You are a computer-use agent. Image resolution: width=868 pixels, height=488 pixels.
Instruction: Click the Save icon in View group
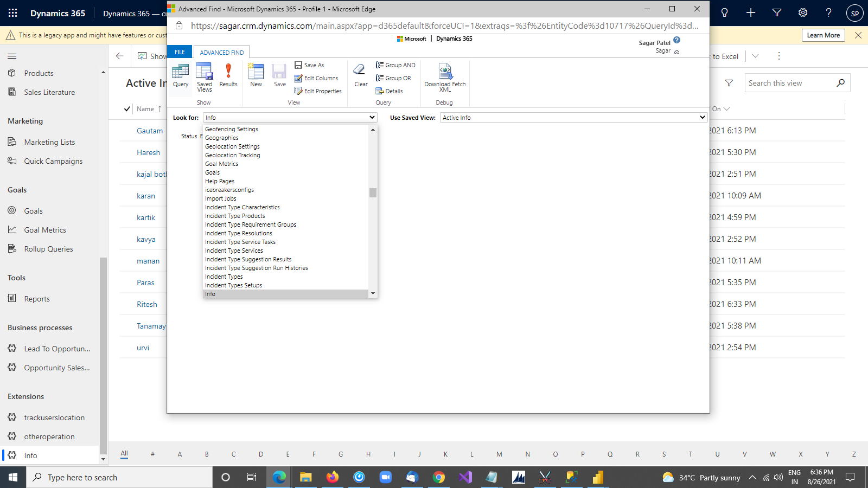click(279, 76)
